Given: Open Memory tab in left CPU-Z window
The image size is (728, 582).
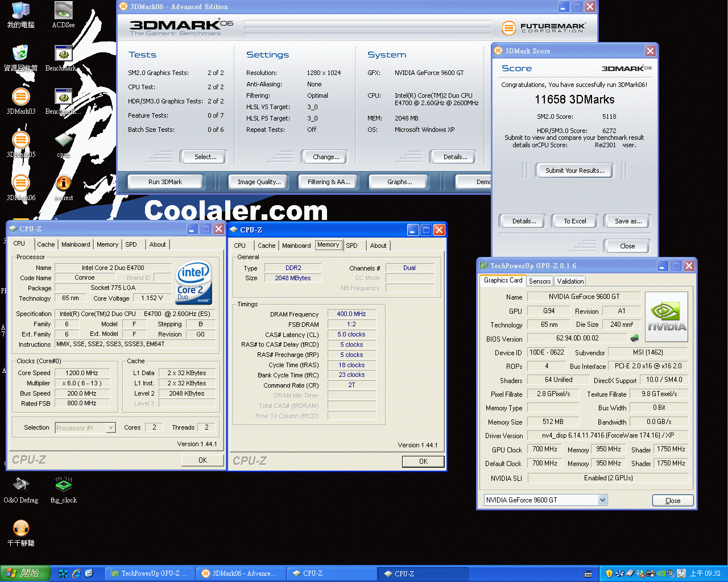Looking at the screenshot, I should tap(107, 244).
